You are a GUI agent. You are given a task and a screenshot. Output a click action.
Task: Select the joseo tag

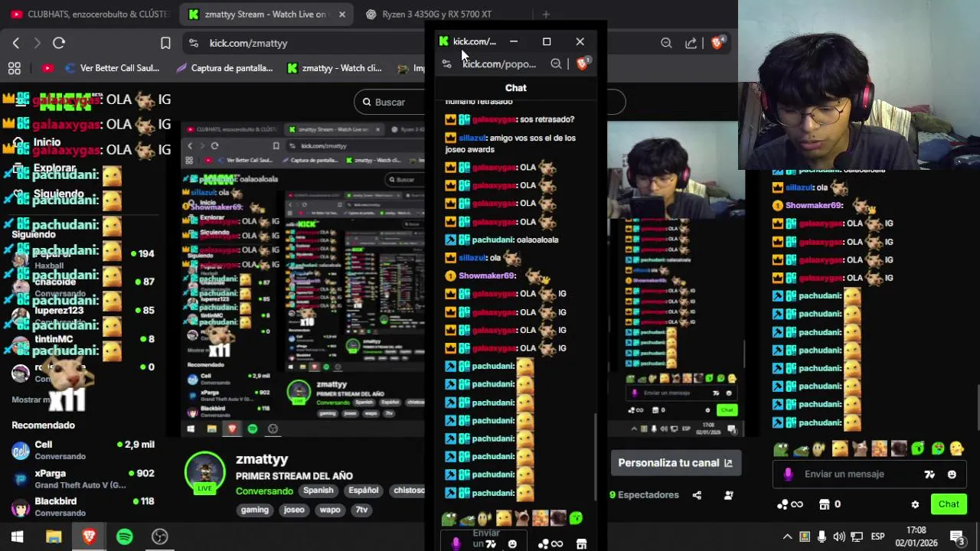pos(294,510)
